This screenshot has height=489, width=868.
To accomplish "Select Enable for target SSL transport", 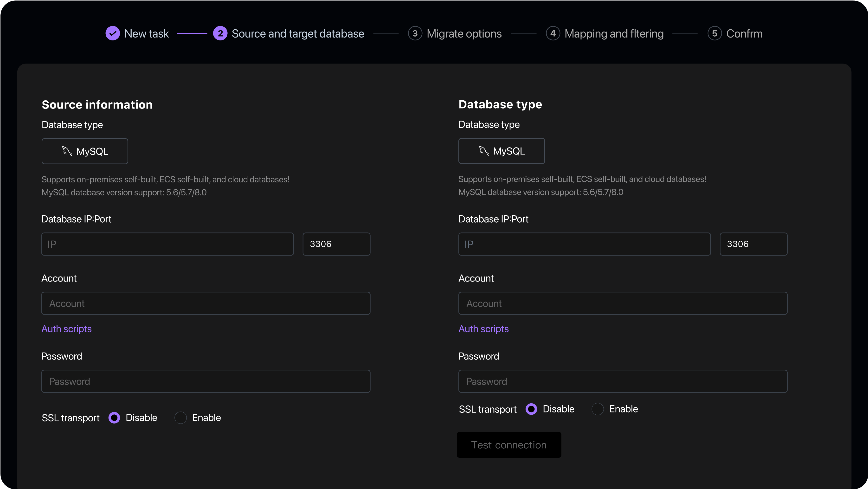I will 598,409.
